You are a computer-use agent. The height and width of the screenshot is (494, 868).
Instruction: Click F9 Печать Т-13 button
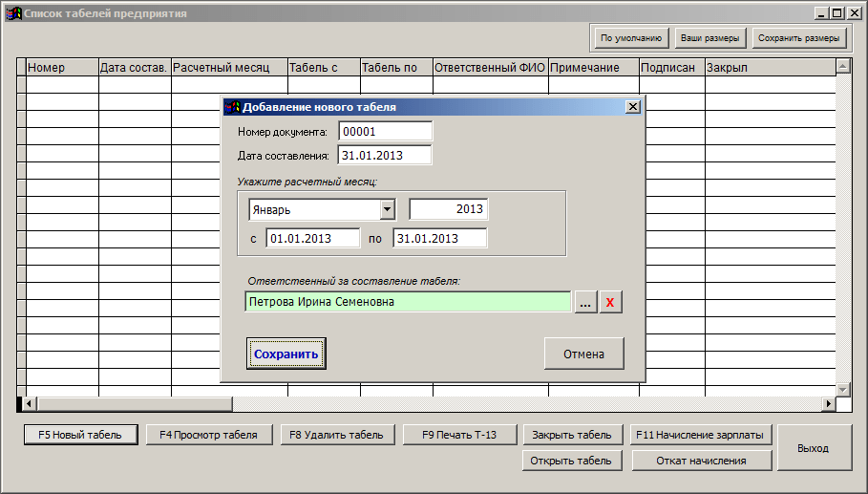pos(459,435)
